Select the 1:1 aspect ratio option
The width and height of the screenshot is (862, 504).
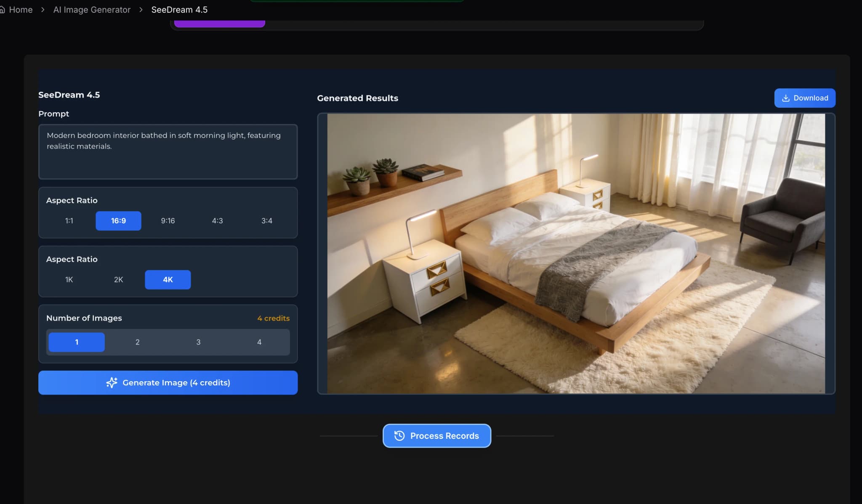(69, 221)
